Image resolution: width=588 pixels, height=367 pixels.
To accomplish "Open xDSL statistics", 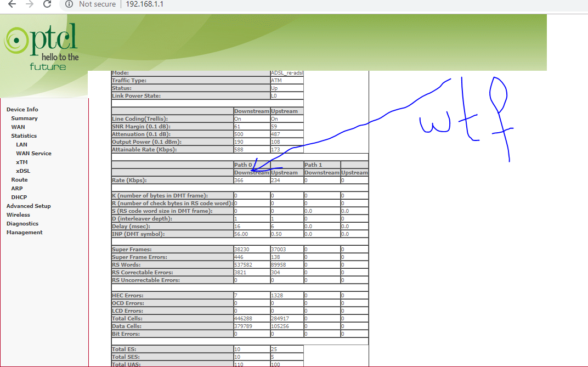I will point(23,171).
